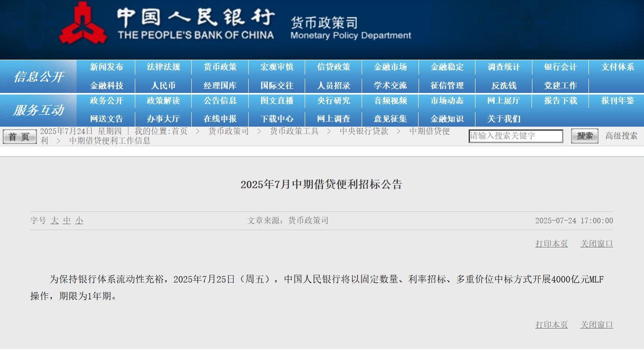
Task: Click the 关于我们 menu item
Action: pos(504,119)
